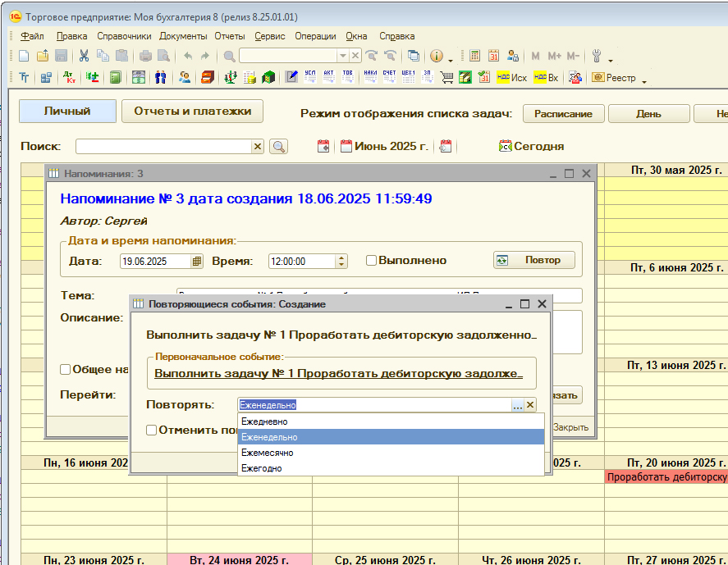The image size is (728, 565).
Task: Choose Ежедневно in the repeat dropdown list
Action: 264,421
